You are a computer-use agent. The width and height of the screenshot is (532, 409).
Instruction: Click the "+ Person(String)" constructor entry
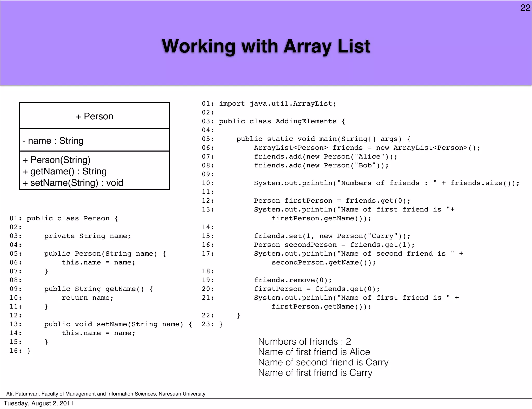[56, 160]
